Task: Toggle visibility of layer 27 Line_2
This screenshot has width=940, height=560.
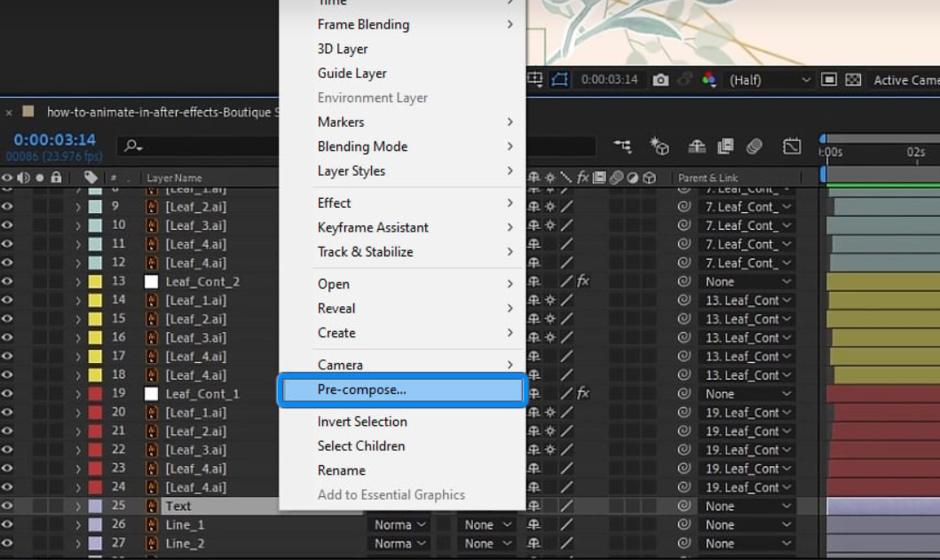Action: [7, 543]
